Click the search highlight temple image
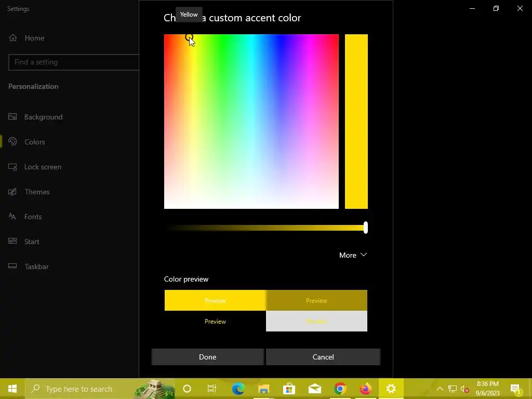Viewport: 532px width, 399px height. 154,389
